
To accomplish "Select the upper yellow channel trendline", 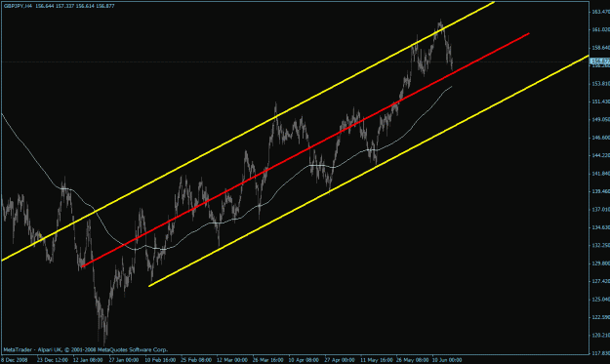I will 248,131.
